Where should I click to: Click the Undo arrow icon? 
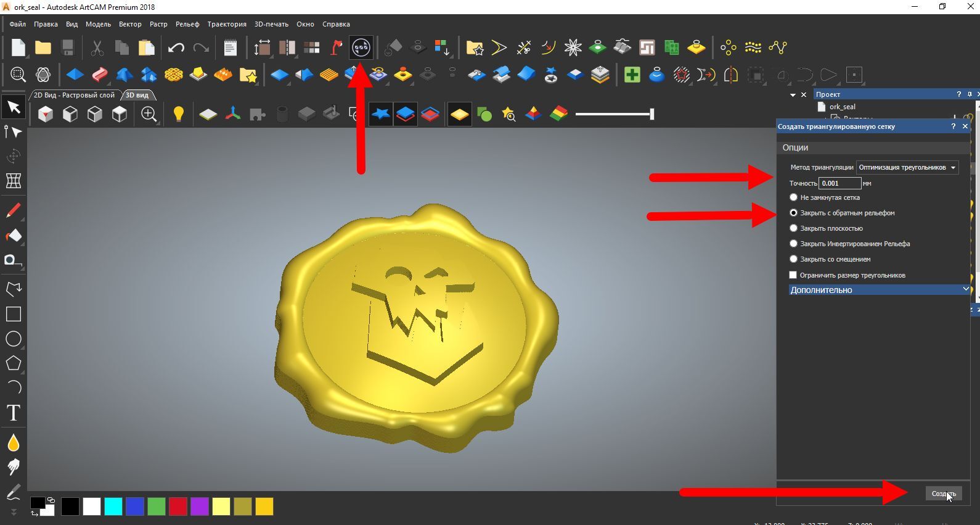(x=176, y=48)
